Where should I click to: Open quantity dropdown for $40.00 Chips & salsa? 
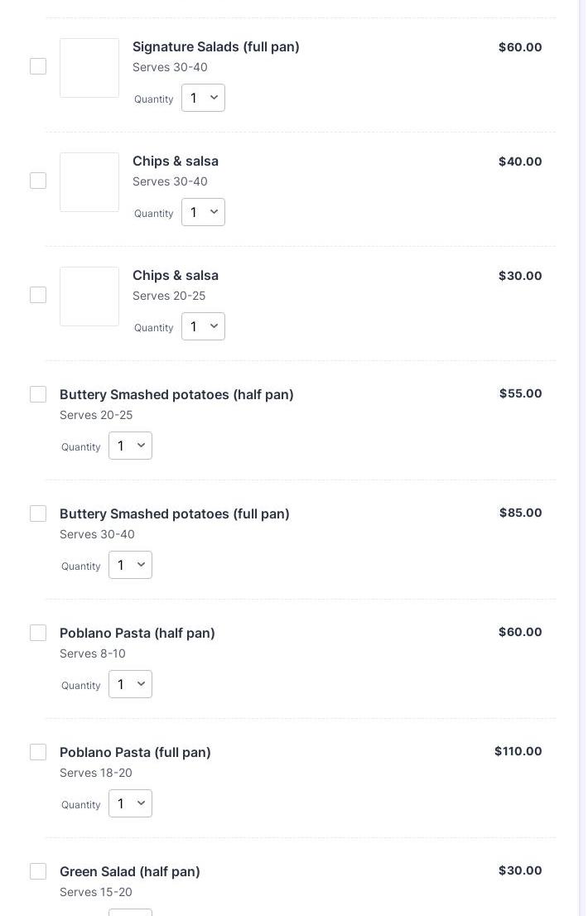203,212
